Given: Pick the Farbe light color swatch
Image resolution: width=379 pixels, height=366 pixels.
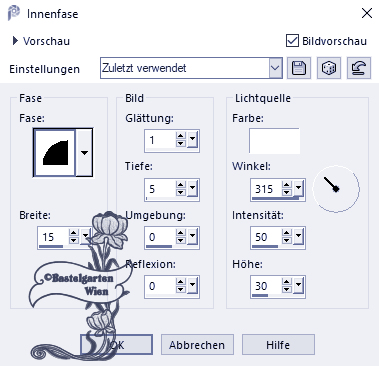Looking at the screenshot, I should [274, 141].
